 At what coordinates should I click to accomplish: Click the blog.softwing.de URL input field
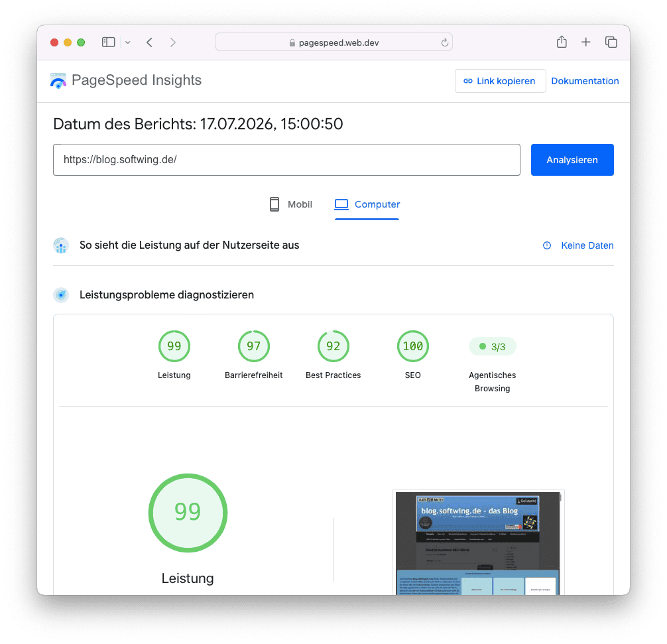click(x=286, y=160)
